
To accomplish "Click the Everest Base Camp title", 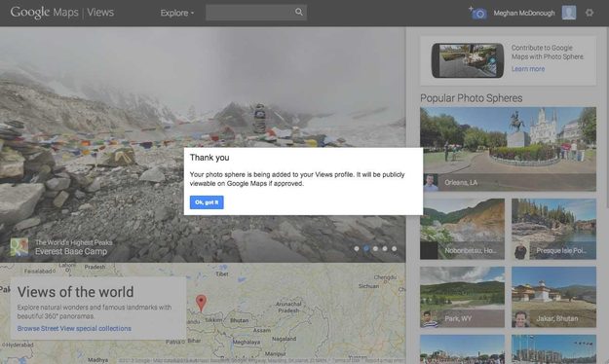I will point(71,251).
